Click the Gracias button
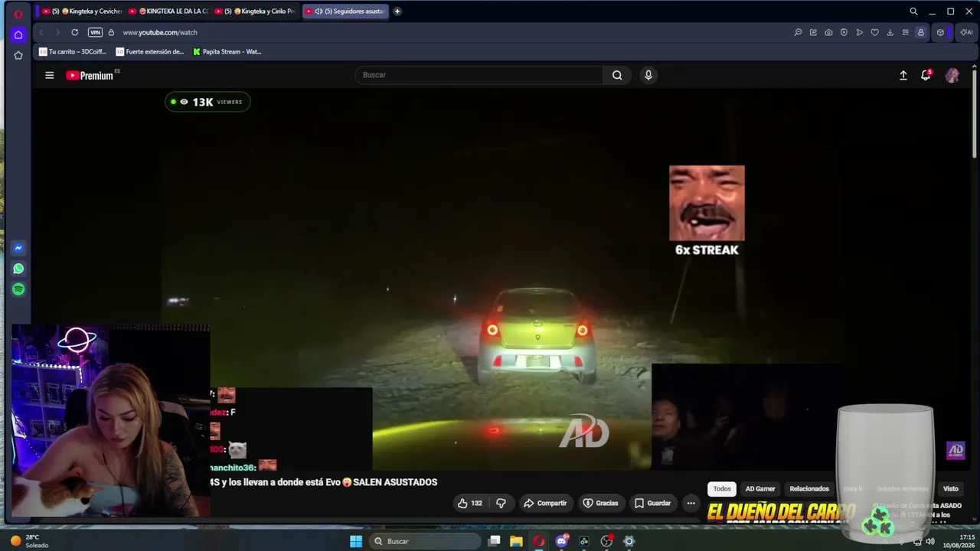980x551 pixels. pos(600,503)
